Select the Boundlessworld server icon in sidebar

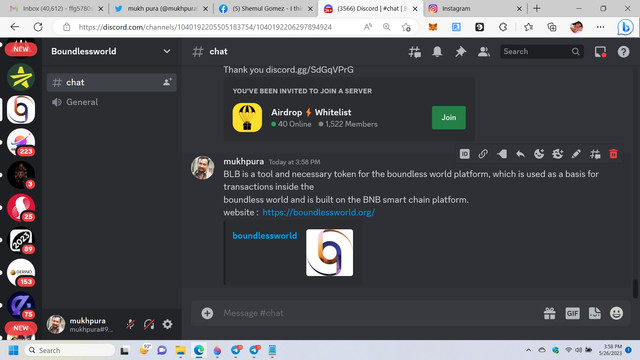tap(21, 110)
